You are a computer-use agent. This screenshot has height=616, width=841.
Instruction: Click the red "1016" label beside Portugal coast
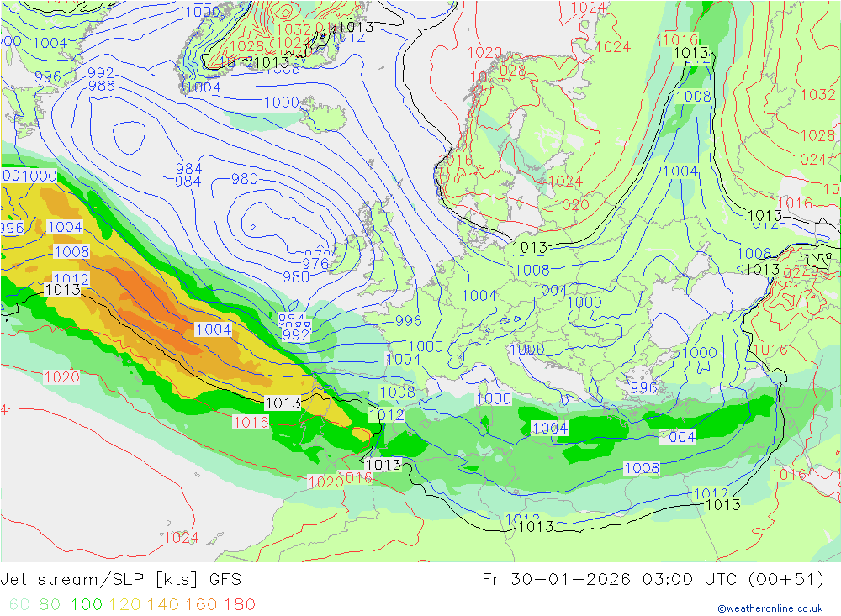[x=251, y=423]
